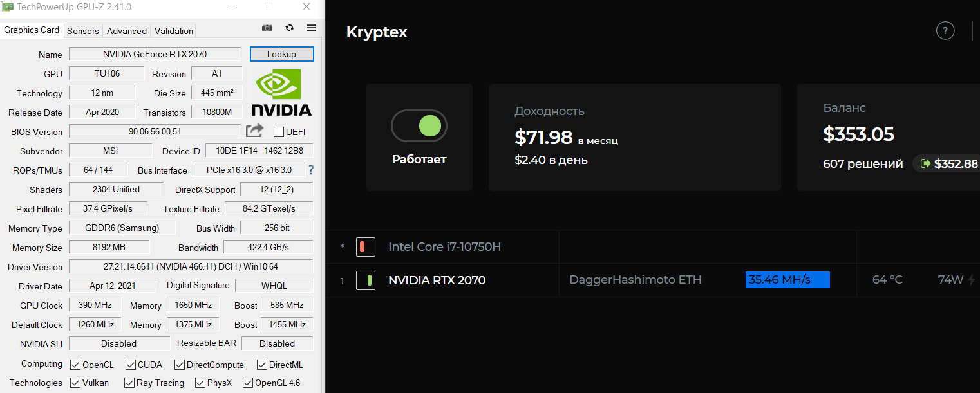Click the Shaders field showing 2304 Unified
Screen dimensions: 980x393
pyautogui.click(x=115, y=189)
